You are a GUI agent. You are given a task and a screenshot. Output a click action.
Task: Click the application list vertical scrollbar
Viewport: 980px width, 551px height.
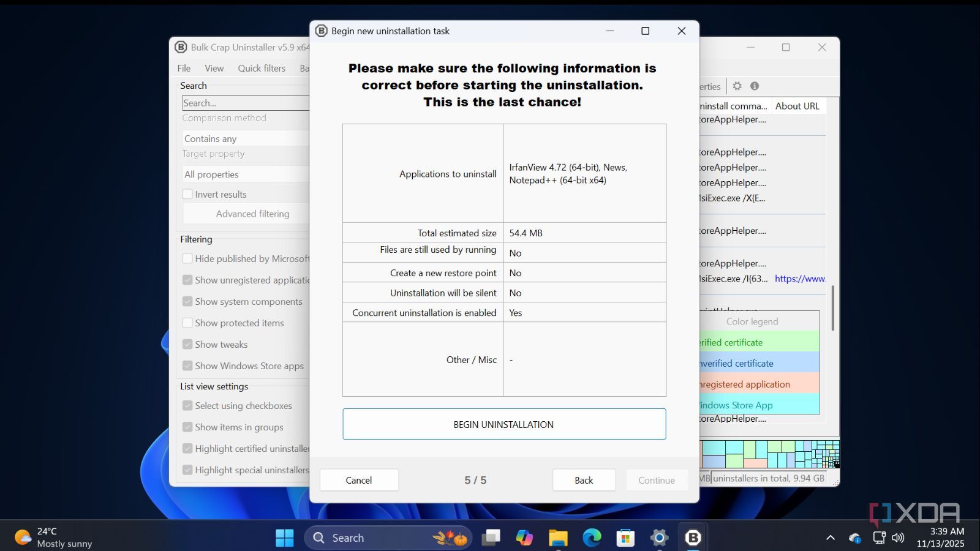[832, 308]
